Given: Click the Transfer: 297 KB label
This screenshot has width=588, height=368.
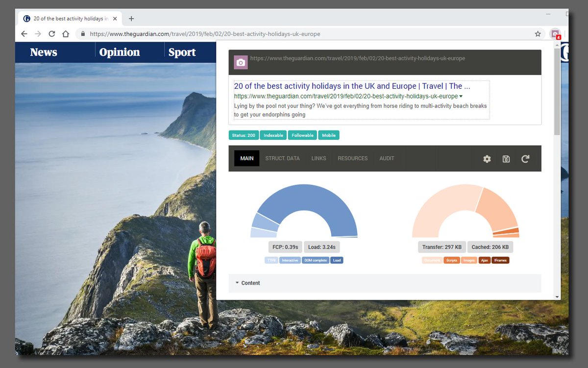Looking at the screenshot, I should click(441, 247).
